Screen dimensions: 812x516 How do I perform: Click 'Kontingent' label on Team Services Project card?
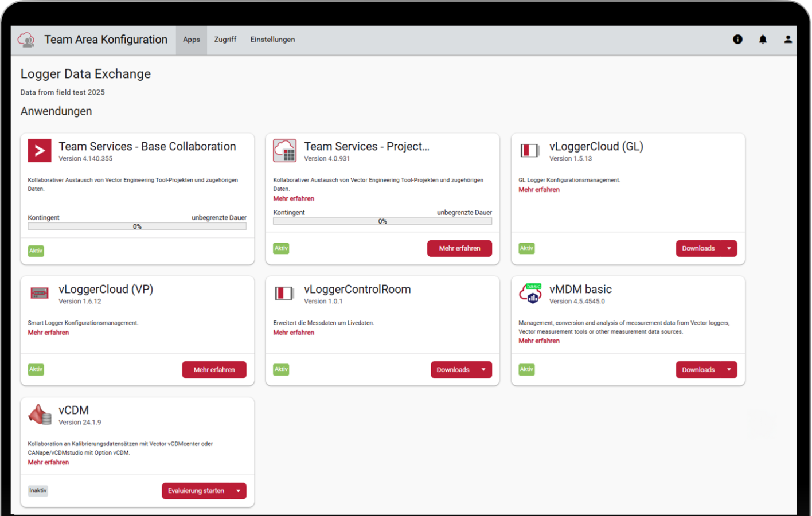pyautogui.click(x=289, y=213)
